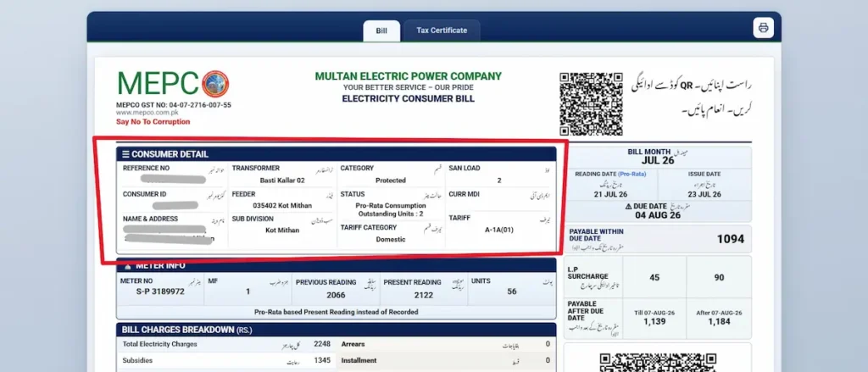
Task: Select after-due amount 1,184
Action: 719,322
